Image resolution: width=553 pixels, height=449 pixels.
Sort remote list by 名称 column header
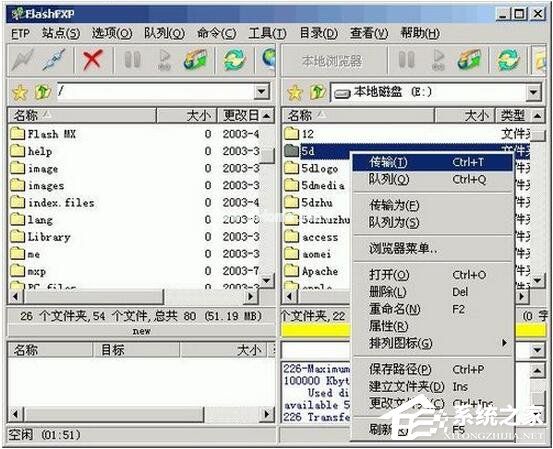point(82,115)
